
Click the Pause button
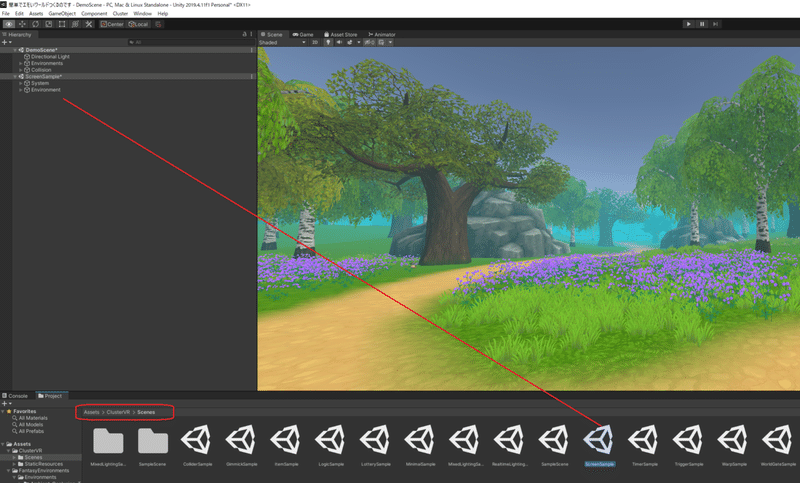(x=702, y=24)
